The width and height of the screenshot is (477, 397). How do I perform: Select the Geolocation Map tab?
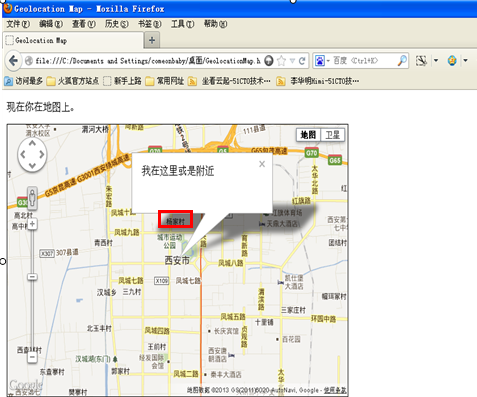pyautogui.click(x=73, y=40)
